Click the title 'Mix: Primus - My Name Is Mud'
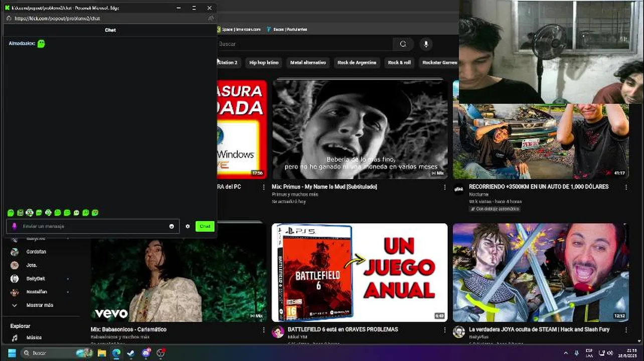Viewport: 644px width, 361px height. (324, 187)
